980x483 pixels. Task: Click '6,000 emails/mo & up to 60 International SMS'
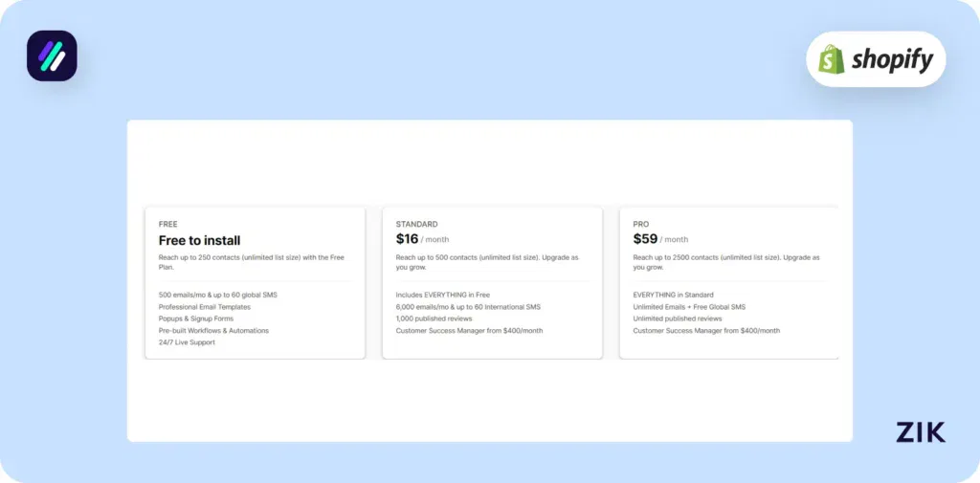pos(468,307)
